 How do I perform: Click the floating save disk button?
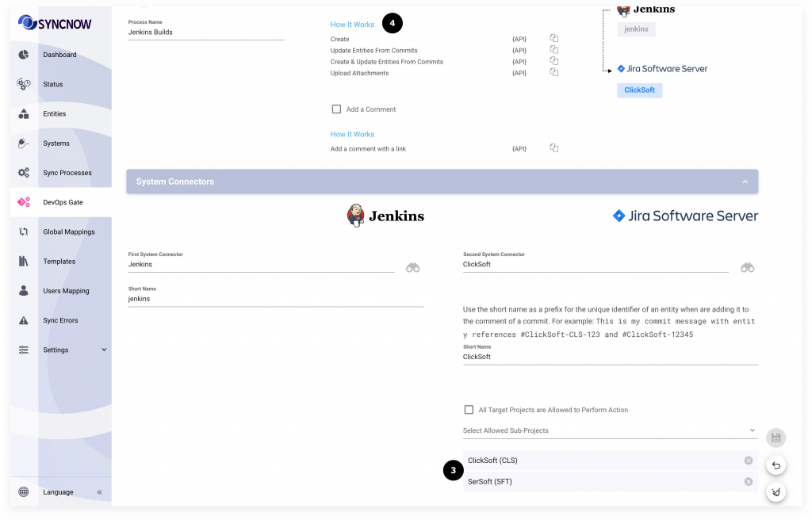tap(776, 438)
